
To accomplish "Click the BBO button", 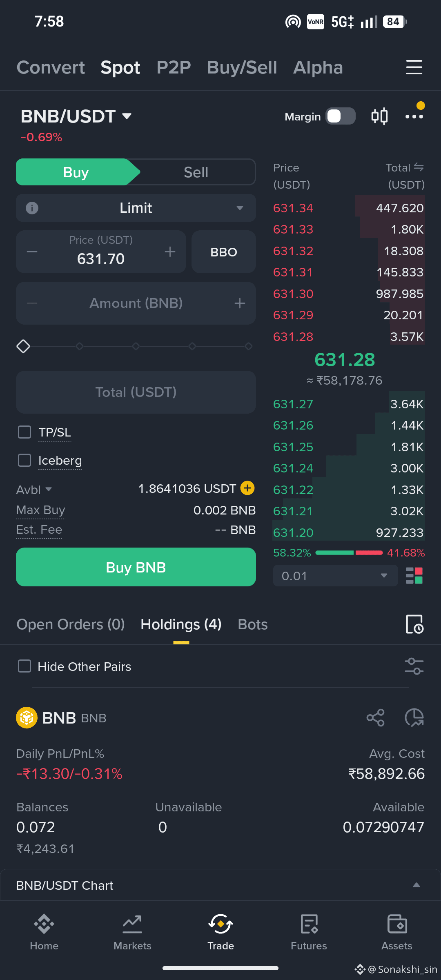I will coord(224,252).
